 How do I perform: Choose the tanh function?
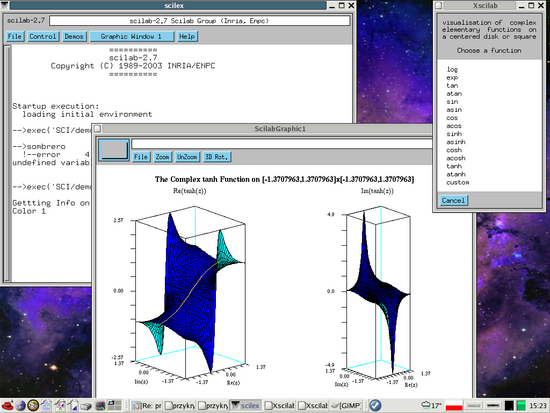point(454,166)
